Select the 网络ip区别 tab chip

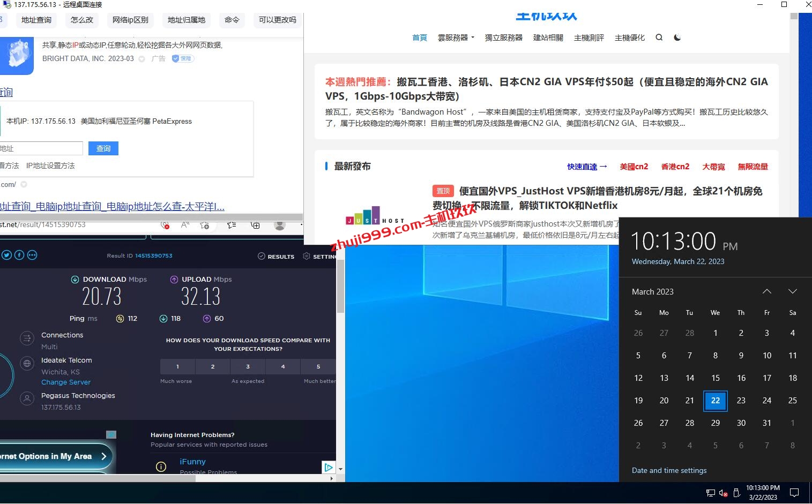click(x=130, y=20)
